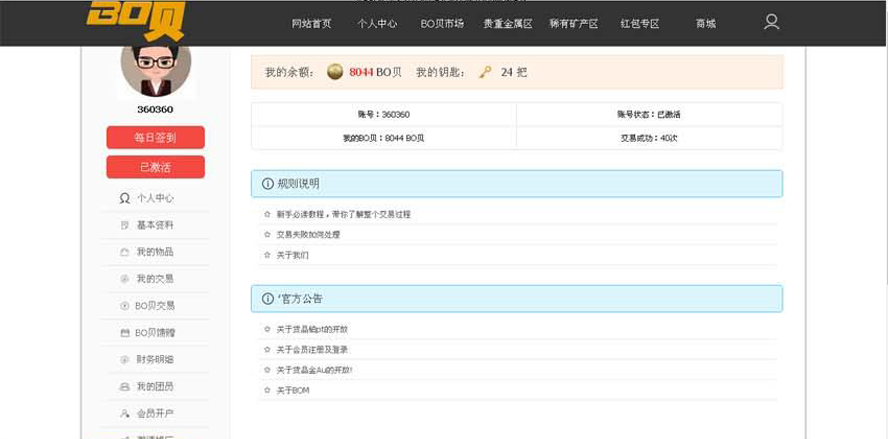Open 财务明细 in the sidebar

pyautogui.click(x=156, y=360)
